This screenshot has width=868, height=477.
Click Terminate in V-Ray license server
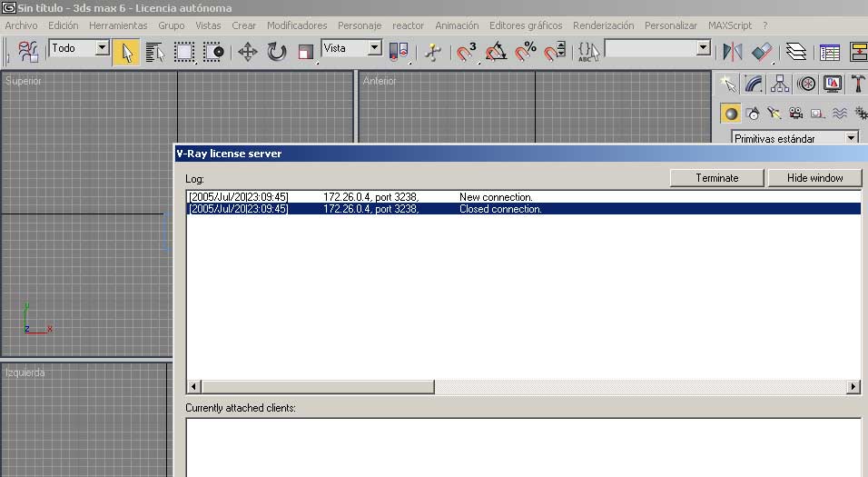[x=717, y=178]
